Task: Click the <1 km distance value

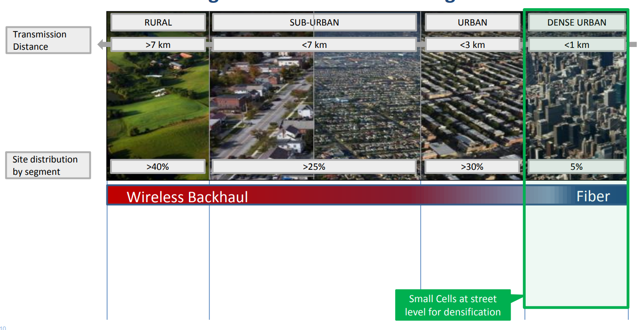Action: tap(576, 45)
